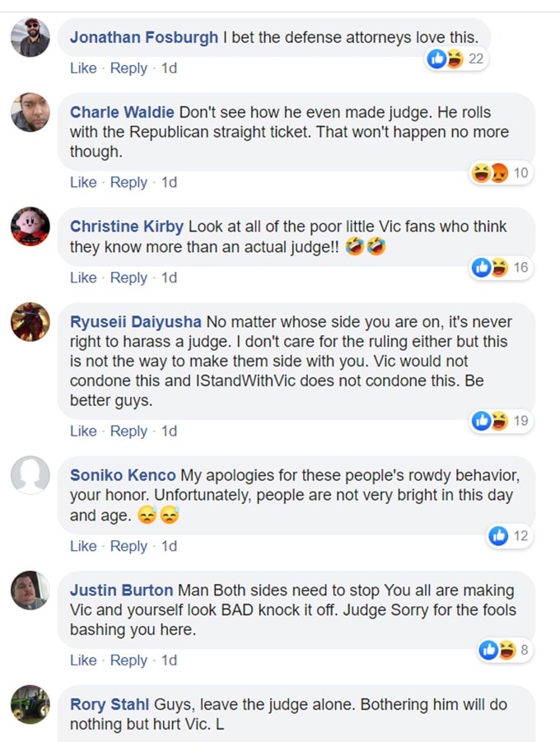Click the like reaction on Soniko Kenco's comment
The height and width of the screenshot is (742, 560).
(x=498, y=536)
